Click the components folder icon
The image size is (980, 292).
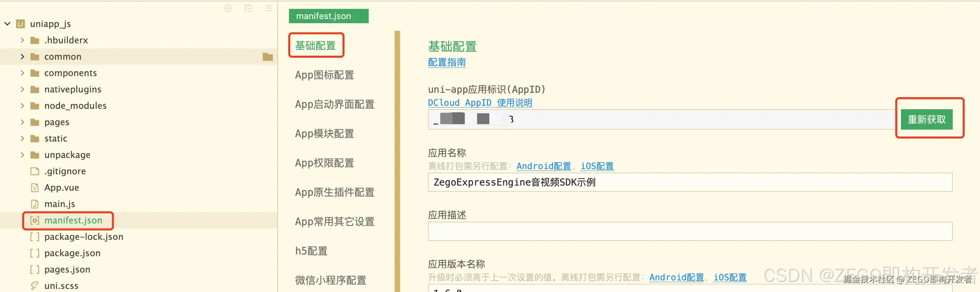point(35,73)
